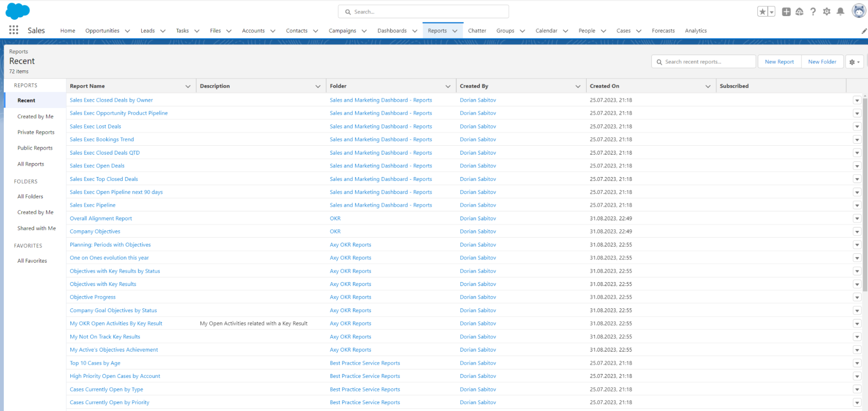Open the Trailhead guidance center icon

[799, 12]
